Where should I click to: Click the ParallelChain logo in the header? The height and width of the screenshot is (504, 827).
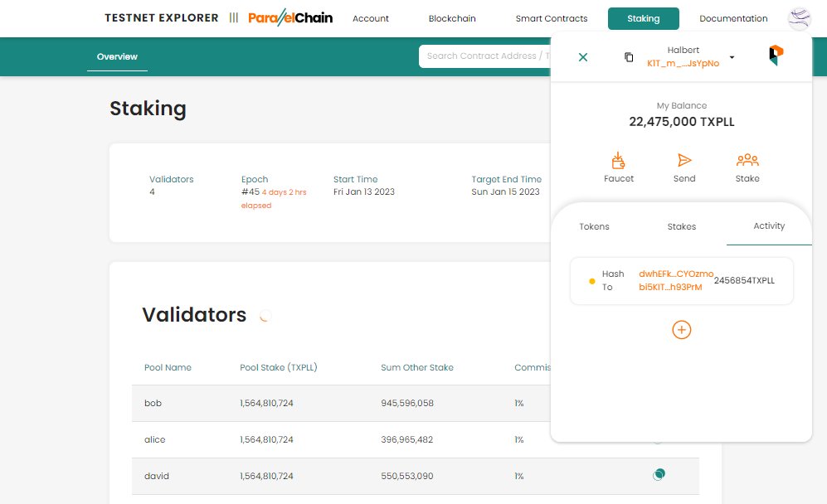pyautogui.click(x=290, y=18)
